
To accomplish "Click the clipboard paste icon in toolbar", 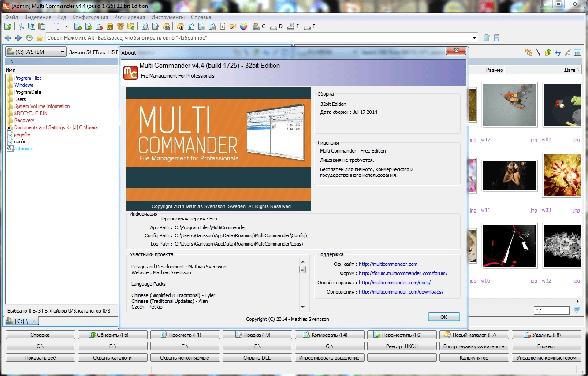I will [x=42, y=26].
